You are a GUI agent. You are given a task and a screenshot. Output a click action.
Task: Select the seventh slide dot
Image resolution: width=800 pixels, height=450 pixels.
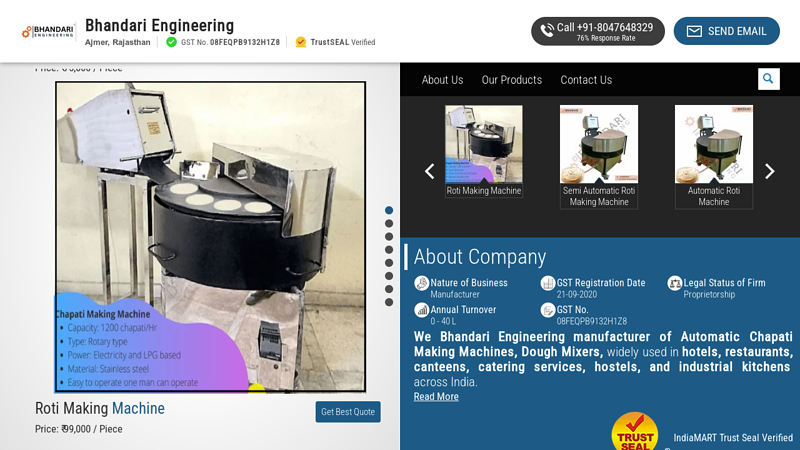pyautogui.click(x=389, y=289)
